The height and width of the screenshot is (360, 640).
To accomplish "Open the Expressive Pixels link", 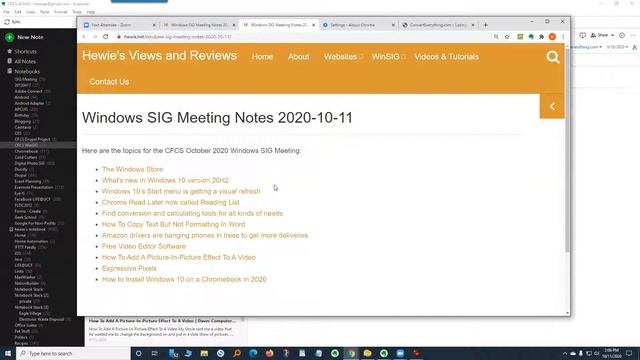I will (x=129, y=268).
